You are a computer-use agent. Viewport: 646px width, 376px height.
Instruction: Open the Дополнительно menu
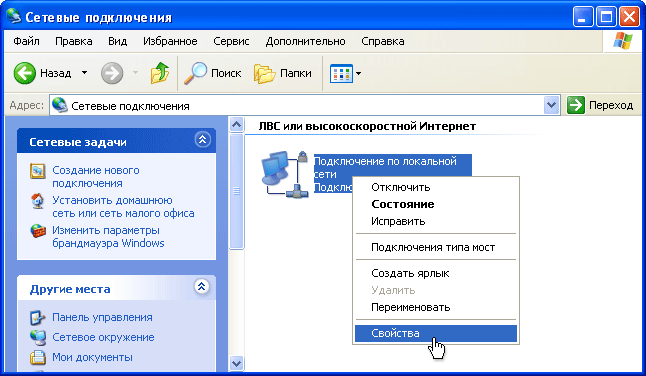[x=305, y=41]
